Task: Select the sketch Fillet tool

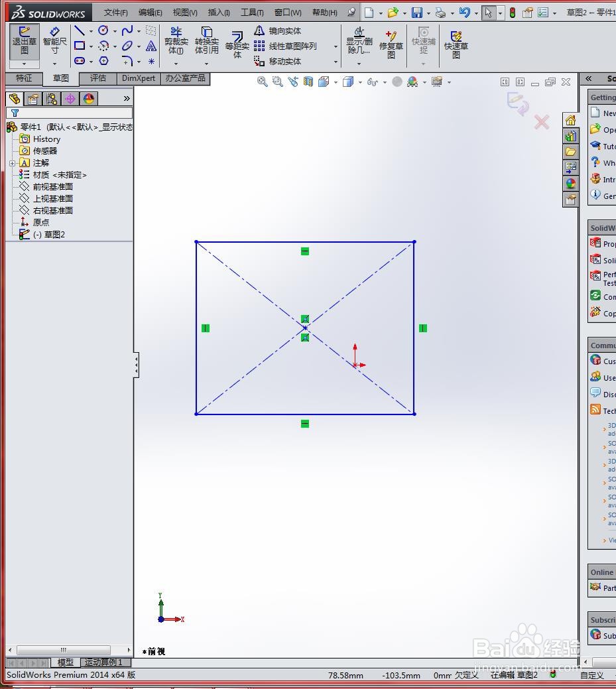Action: tap(127, 60)
